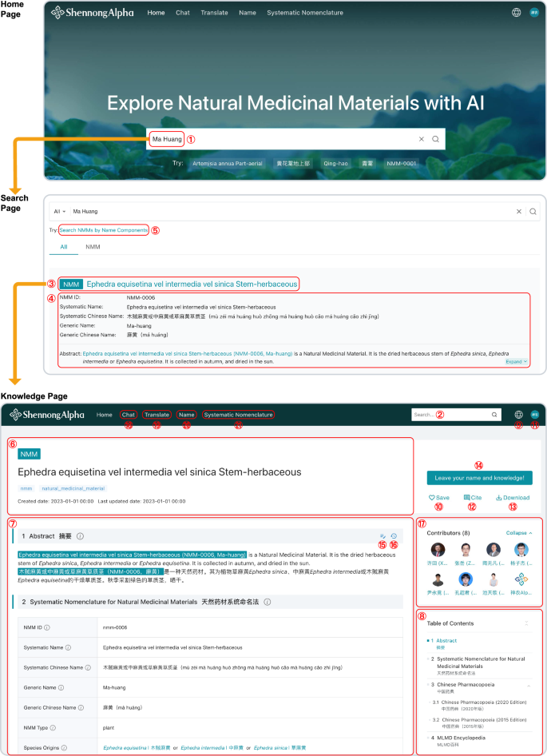Click the Home Page search field containing Ma Huang
Viewport: 547px width, 756px height.
point(295,139)
